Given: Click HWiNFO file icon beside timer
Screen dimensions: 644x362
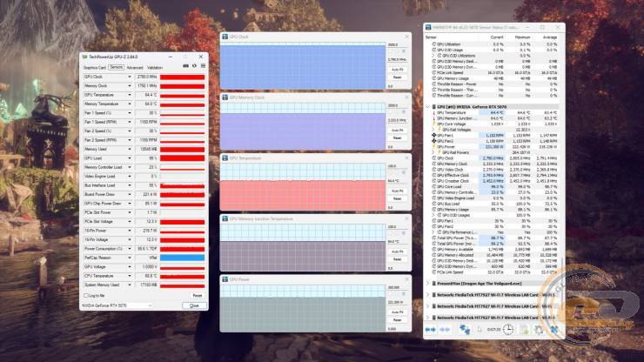Looking at the screenshot, I should [x=479, y=330].
